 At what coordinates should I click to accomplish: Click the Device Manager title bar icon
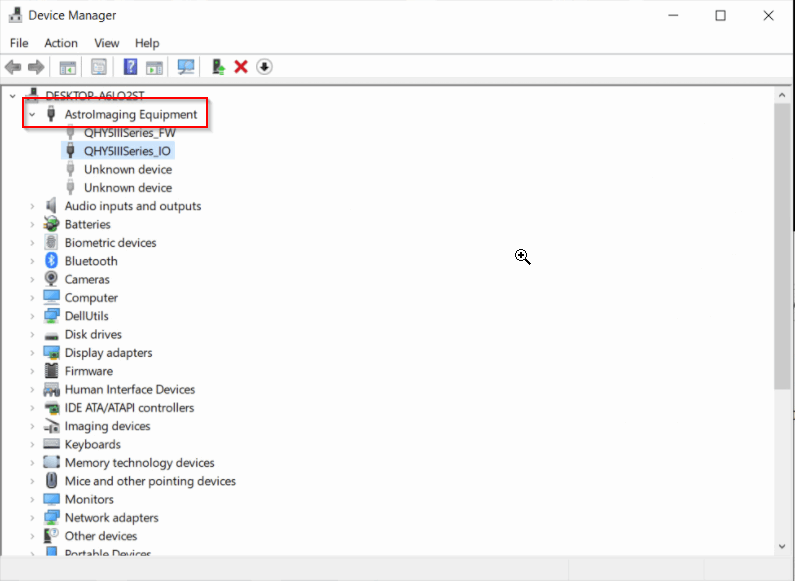(x=15, y=15)
